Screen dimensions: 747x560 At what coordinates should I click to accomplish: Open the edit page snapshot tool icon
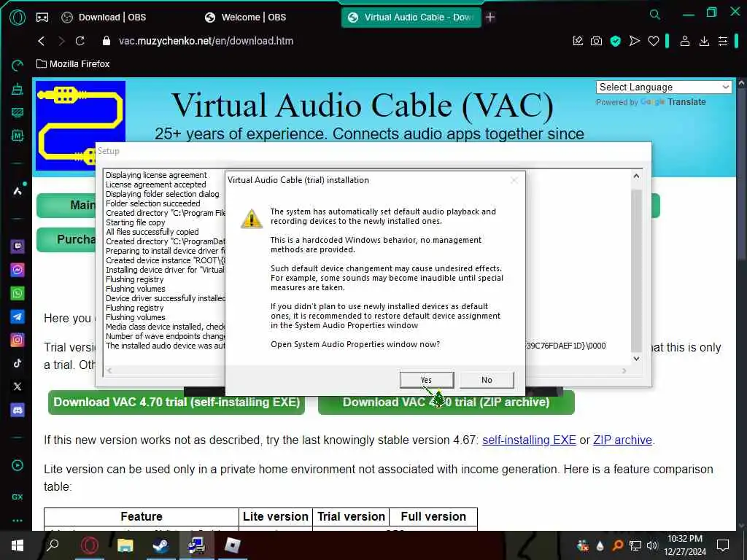tap(578, 41)
